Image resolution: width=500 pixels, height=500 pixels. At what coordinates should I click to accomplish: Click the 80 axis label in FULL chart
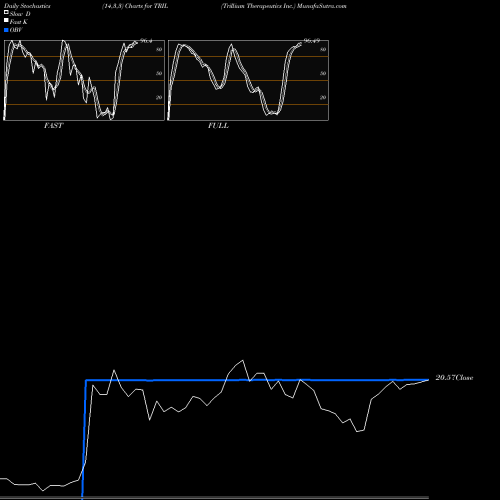coord(323,49)
